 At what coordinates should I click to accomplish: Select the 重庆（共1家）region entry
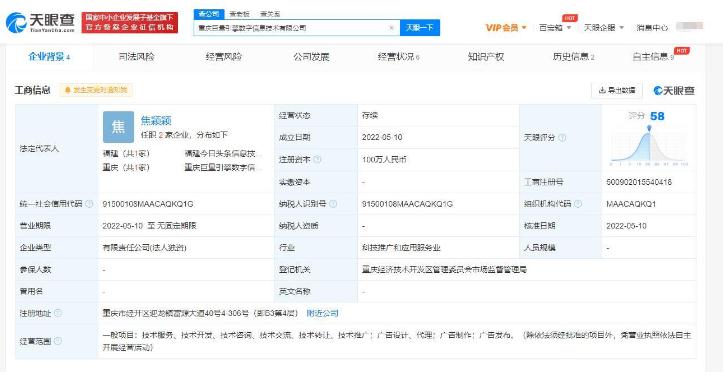(126, 167)
